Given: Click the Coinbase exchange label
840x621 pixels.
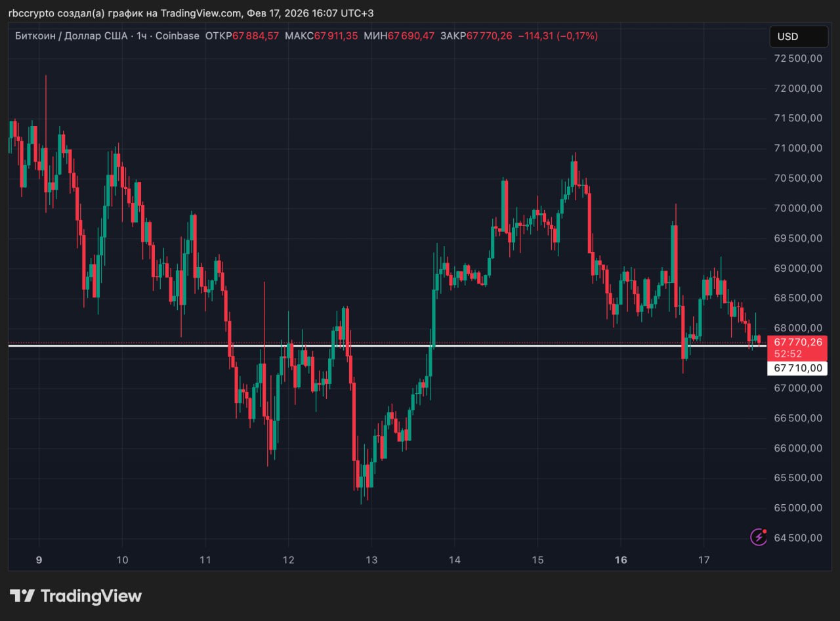Looking at the screenshot, I should coord(177,36).
